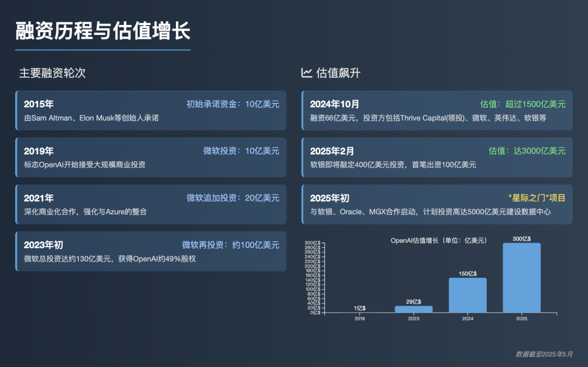This screenshot has height=367, width=588.
Task: Click green label 估值：超过1500亿美元
Action: [523, 104]
